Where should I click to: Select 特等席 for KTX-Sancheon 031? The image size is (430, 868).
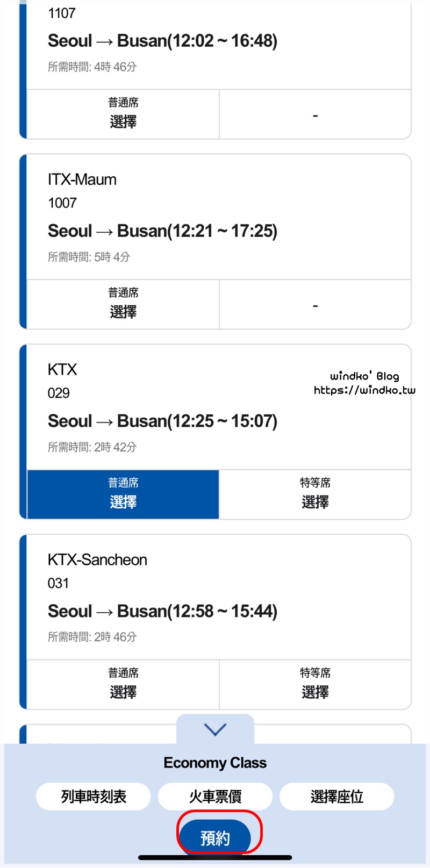[315, 684]
